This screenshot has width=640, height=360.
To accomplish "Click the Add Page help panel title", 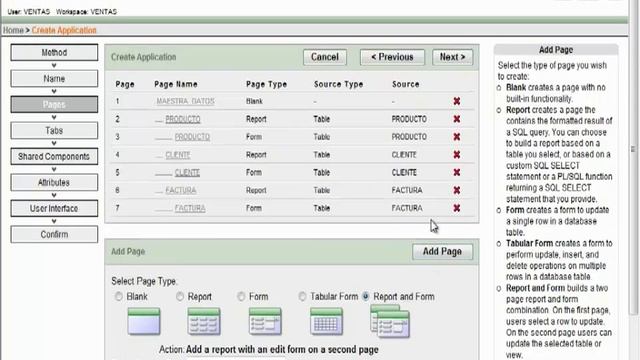I will click(556, 50).
